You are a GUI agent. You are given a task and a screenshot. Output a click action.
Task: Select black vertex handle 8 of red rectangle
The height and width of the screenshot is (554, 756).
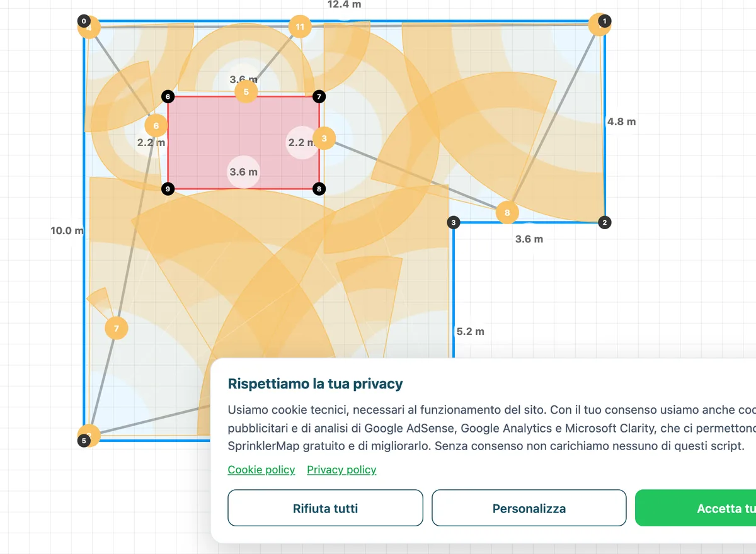point(319,188)
